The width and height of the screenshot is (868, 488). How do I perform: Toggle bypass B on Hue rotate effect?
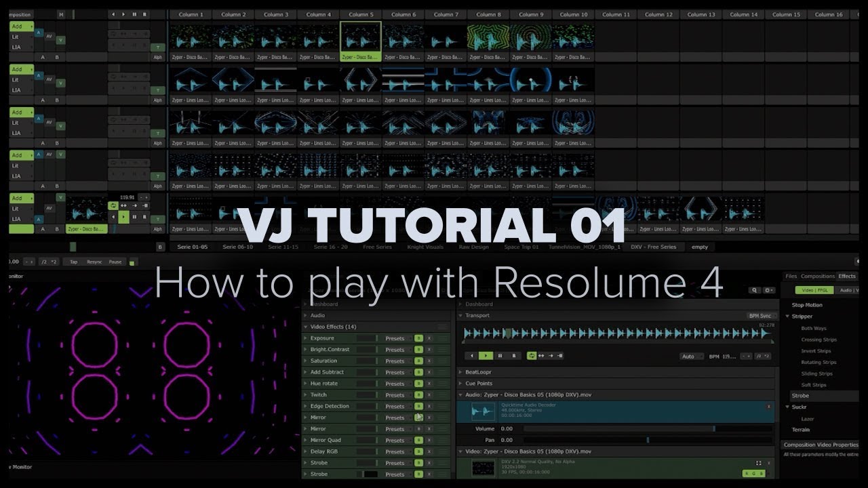point(418,384)
